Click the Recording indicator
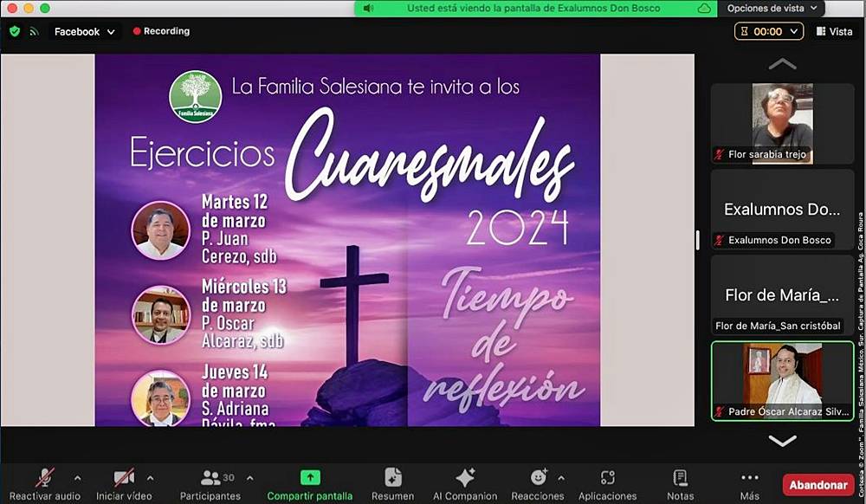866x504 pixels. (161, 31)
